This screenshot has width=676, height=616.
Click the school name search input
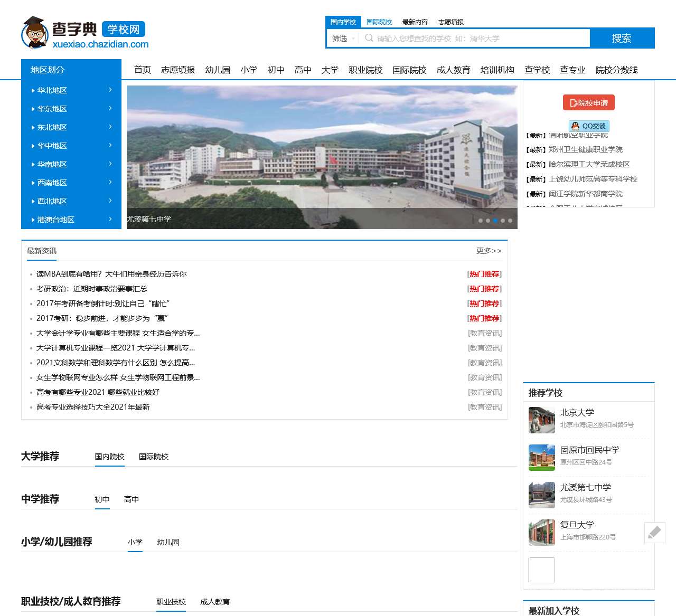coord(475,38)
